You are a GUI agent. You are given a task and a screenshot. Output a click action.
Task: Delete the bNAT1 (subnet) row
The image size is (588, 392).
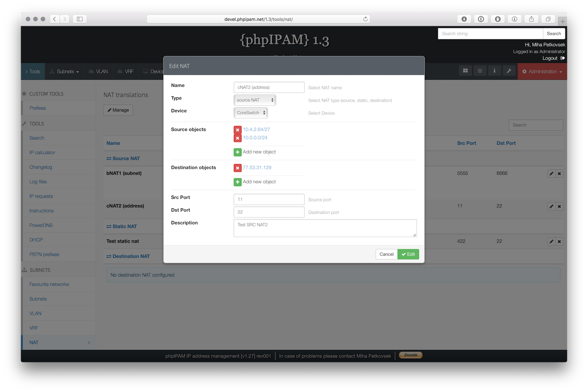coord(559,173)
